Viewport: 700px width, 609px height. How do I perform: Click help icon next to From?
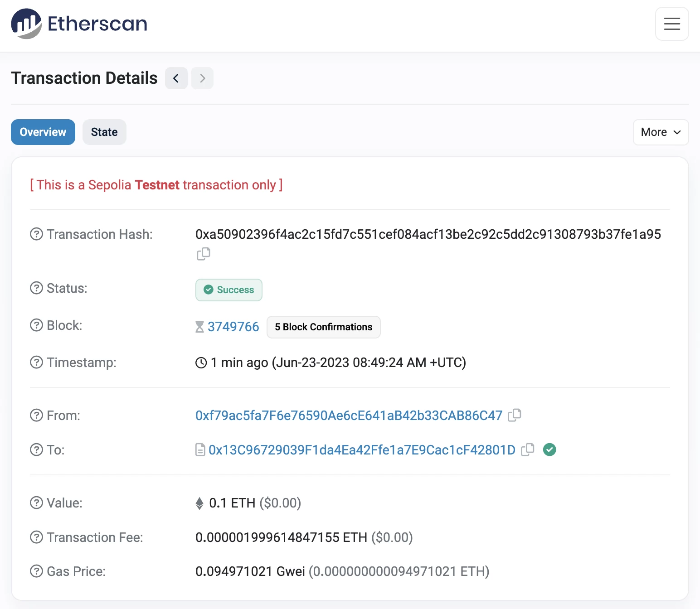coord(36,416)
